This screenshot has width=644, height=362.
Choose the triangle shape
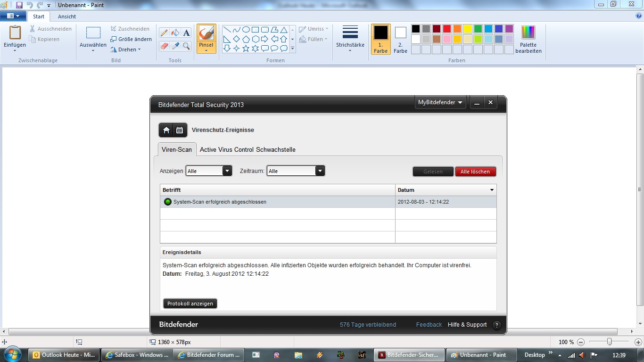[284, 30]
